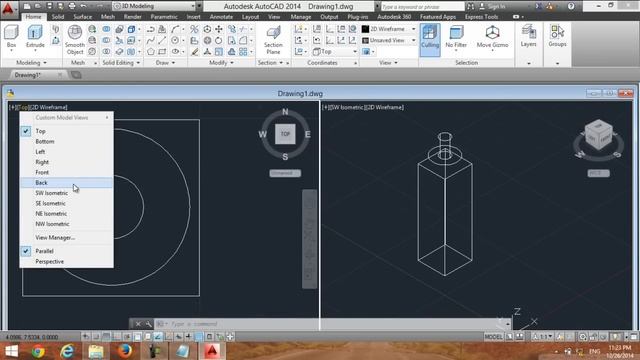This screenshot has height=360, width=640.
Task: Open the Solid ribbon tab
Action: coord(58,17)
